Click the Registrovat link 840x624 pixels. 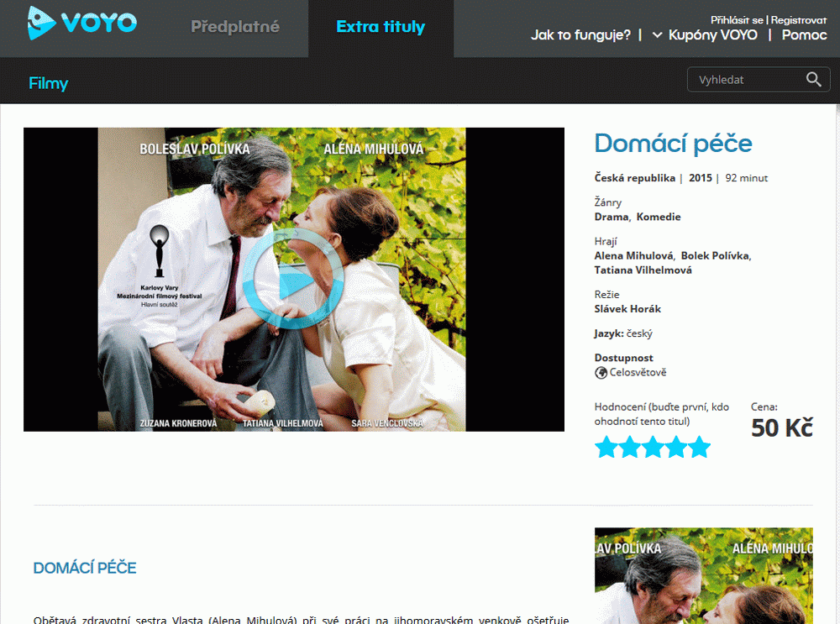coord(798,20)
